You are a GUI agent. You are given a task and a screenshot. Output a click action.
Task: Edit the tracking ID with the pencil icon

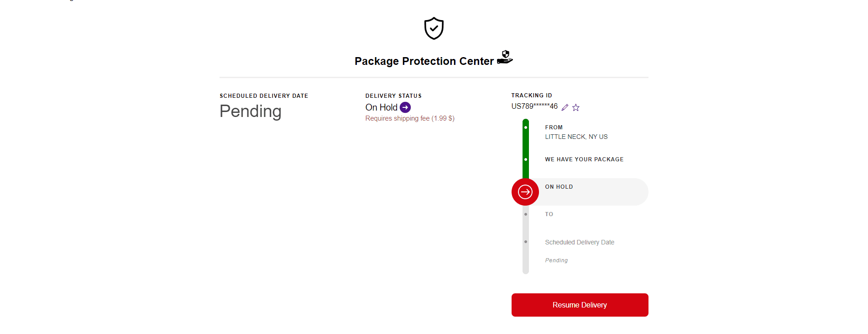(x=565, y=107)
